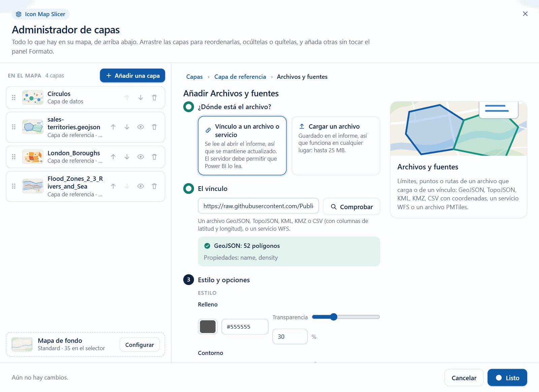Image resolution: width=539 pixels, height=392 pixels.
Task: Delete the Flood_Zones layer
Action: [x=154, y=186]
